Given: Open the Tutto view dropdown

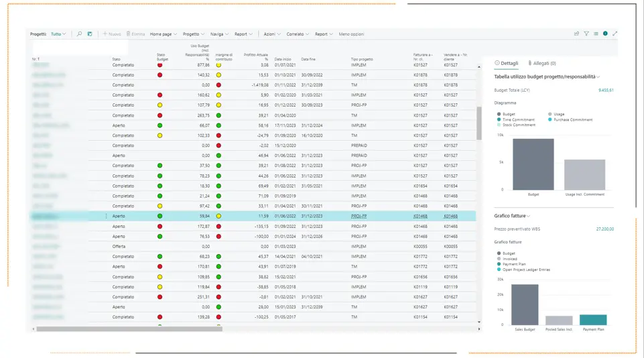Looking at the screenshot, I should coord(58,34).
